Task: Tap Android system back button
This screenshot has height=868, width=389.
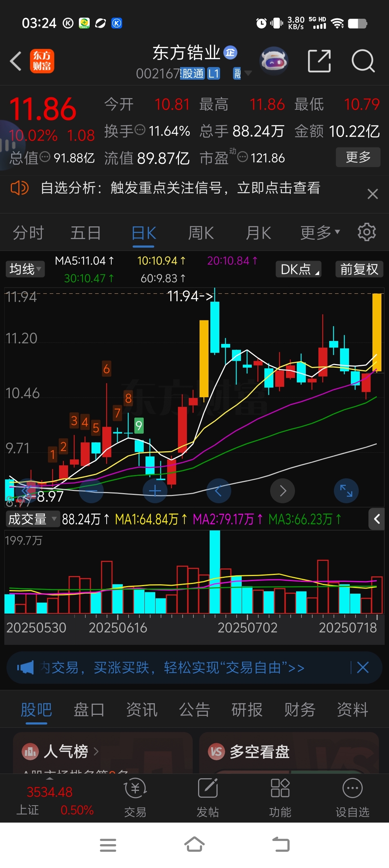Action: tap(281, 844)
